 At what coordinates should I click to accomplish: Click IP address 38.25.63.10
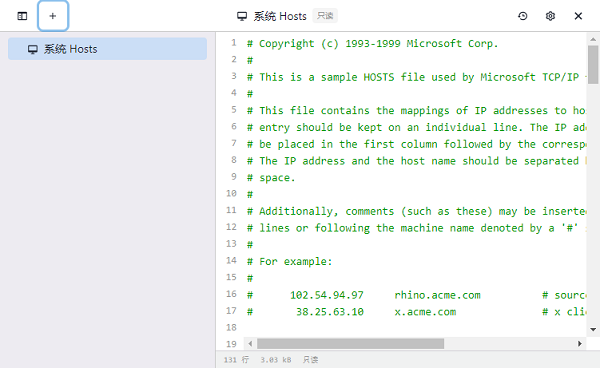click(x=330, y=312)
